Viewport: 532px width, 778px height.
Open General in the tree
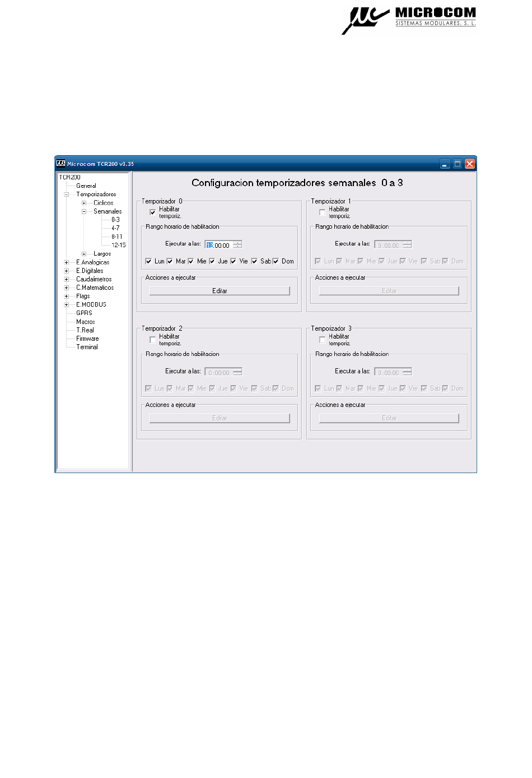(86, 186)
